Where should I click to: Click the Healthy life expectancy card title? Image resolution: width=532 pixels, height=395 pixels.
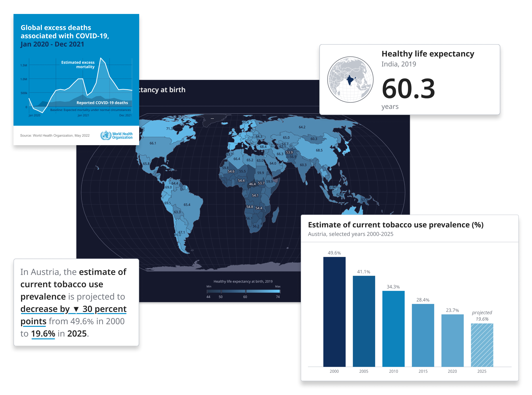click(428, 54)
